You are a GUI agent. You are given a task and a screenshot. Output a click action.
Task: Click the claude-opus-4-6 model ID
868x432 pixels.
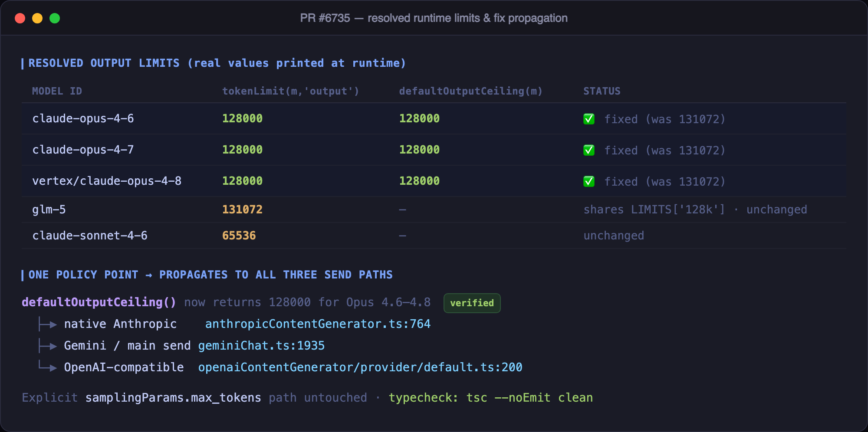[x=83, y=118]
